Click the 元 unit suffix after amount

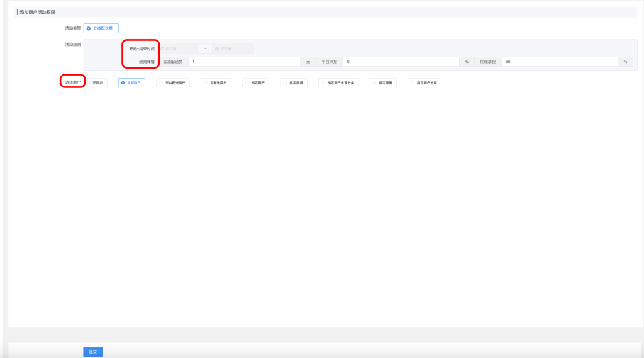[308, 62]
